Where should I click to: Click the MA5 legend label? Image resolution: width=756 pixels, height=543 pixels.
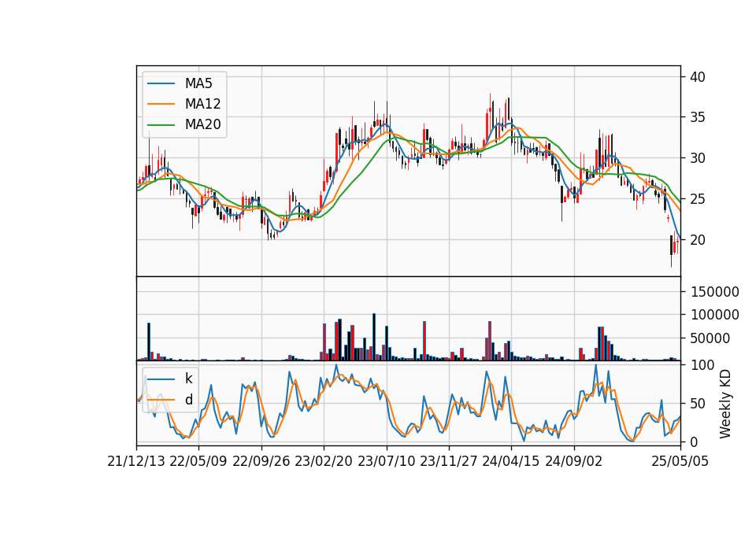coord(198,83)
